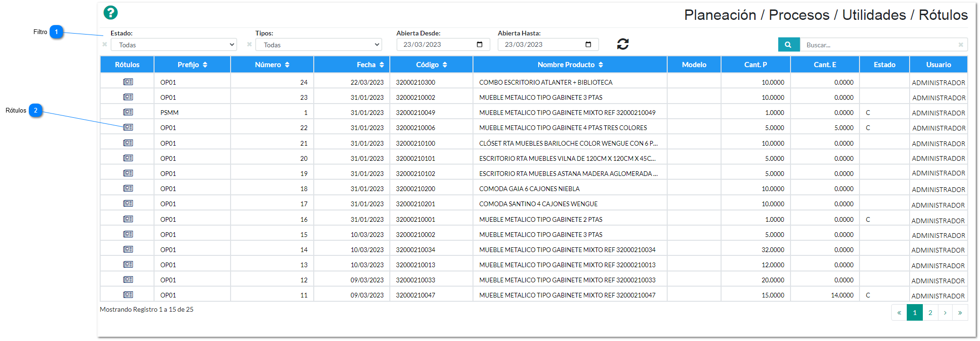Open rótulo icon for OP01 number 20
The width and height of the screenshot is (980, 341).
click(128, 158)
